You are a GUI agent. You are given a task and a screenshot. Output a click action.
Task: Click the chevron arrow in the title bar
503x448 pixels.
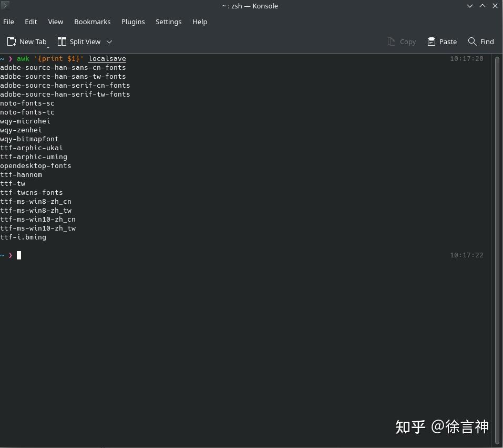coord(469,6)
